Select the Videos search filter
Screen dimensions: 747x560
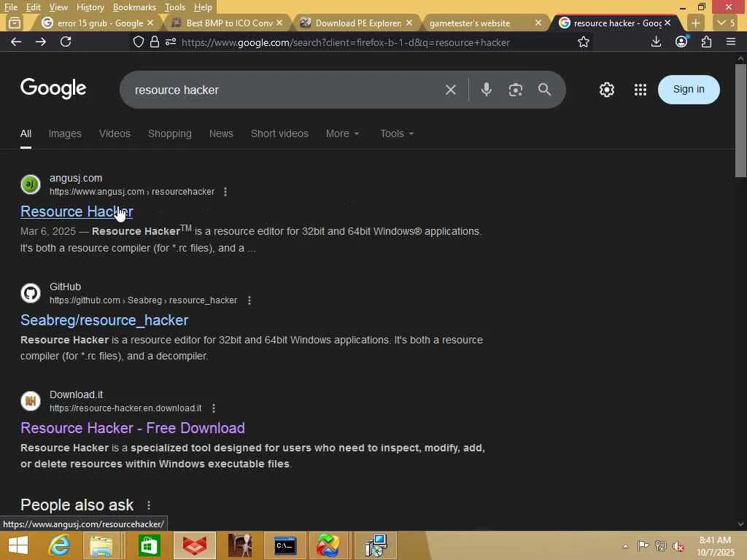pyautogui.click(x=115, y=134)
